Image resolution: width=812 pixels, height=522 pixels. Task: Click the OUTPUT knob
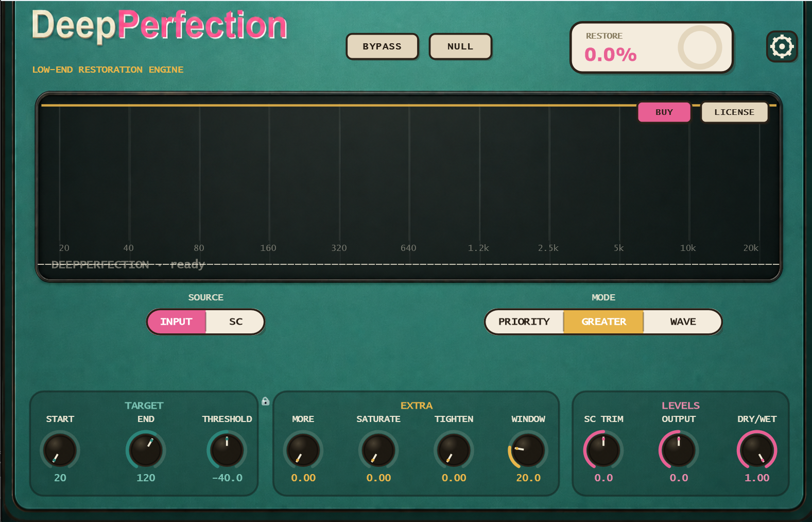click(679, 450)
